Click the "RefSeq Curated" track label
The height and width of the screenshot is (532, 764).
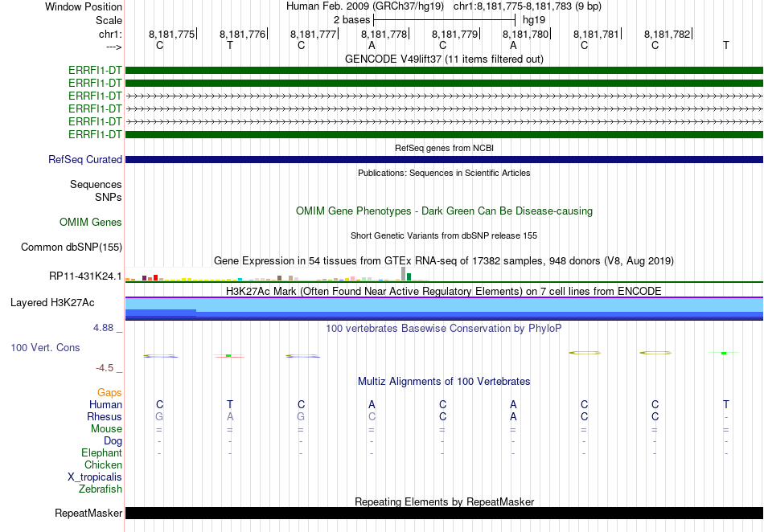pos(85,160)
